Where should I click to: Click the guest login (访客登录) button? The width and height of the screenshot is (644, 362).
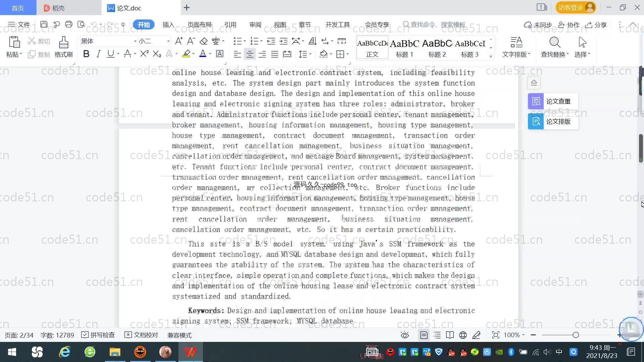(576, 7)
